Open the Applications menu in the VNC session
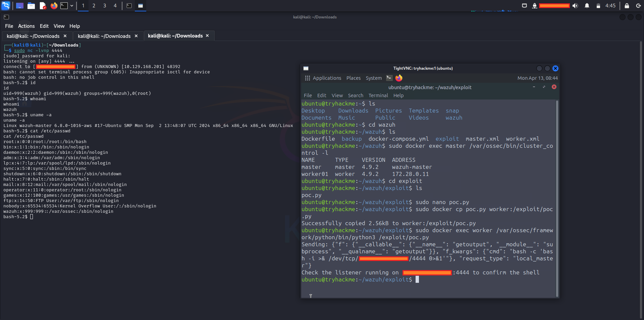Viewport: 644px width, 320px height. [x=327, y=78]
